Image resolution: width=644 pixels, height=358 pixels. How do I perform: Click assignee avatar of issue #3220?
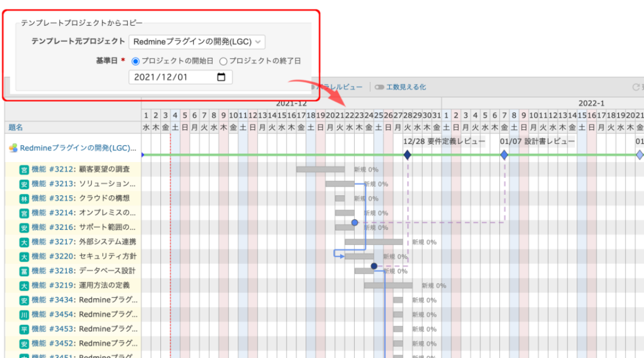point(24,257)
